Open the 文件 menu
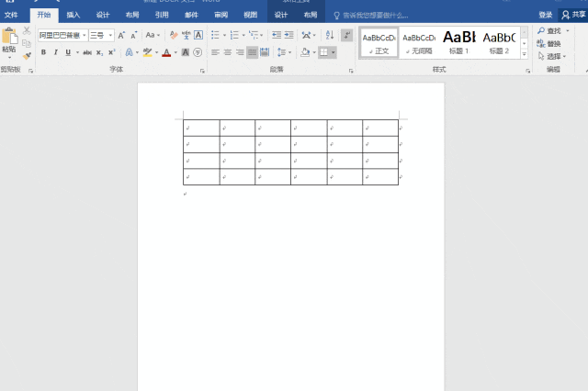The height and width of the screenshot is (391, 588). (x=11, y=16)
